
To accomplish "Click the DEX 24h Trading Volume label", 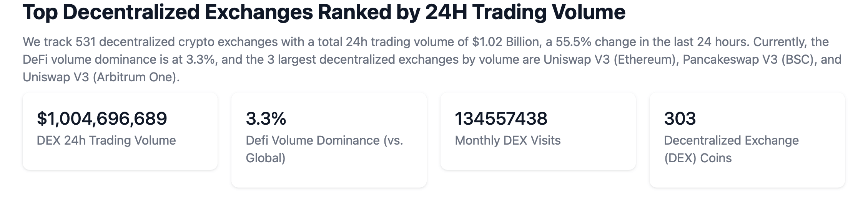I will click(106, 140).
